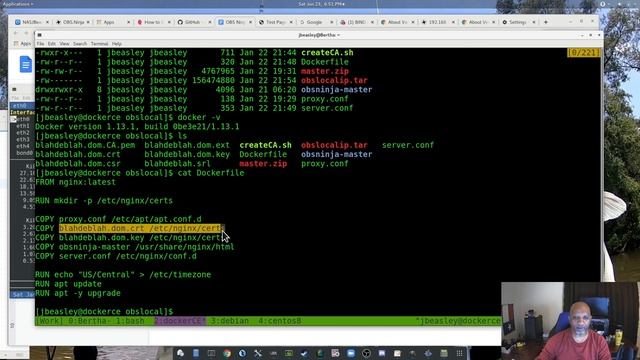Open the clock showing Sat Jan 23
Screen dimensions: 640x360
pyautogui.click(x=321, y=4)
